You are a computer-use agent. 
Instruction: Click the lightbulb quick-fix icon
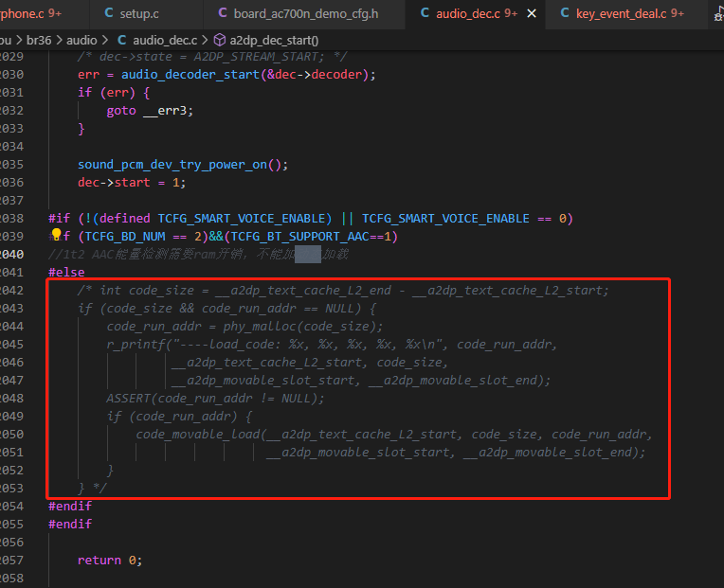click(56, 235)
